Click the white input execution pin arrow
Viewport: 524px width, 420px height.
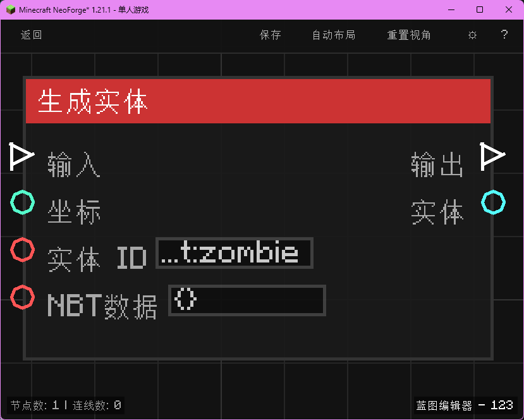coord(21,155)
